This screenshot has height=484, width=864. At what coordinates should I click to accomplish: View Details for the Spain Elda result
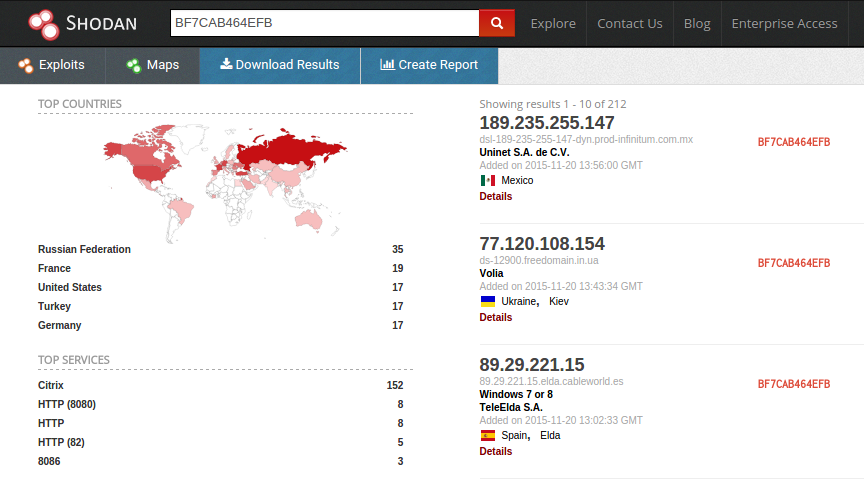point(495,451)
